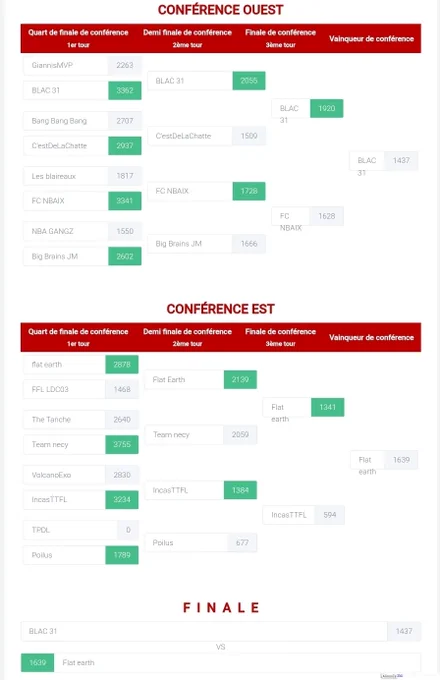Click Big Brains JM score 2602
The width and height of the screenshot is (440, 680).
(125, 256)
